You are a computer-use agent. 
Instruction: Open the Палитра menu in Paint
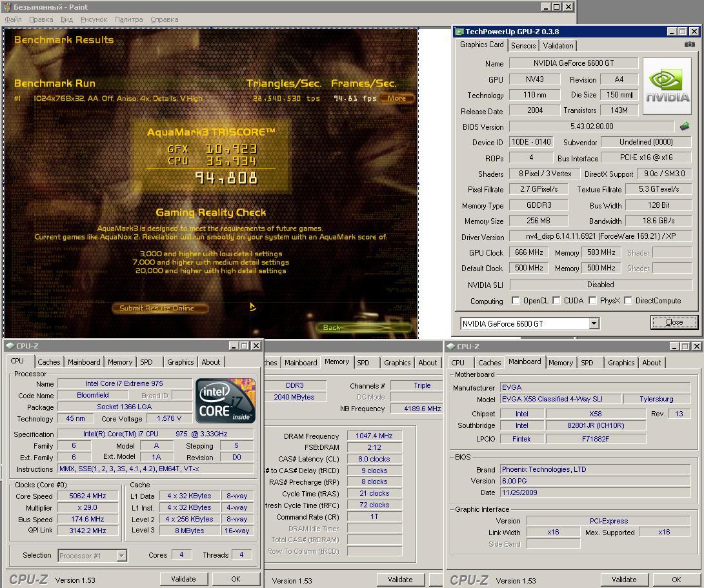click(x=128, y=19)
